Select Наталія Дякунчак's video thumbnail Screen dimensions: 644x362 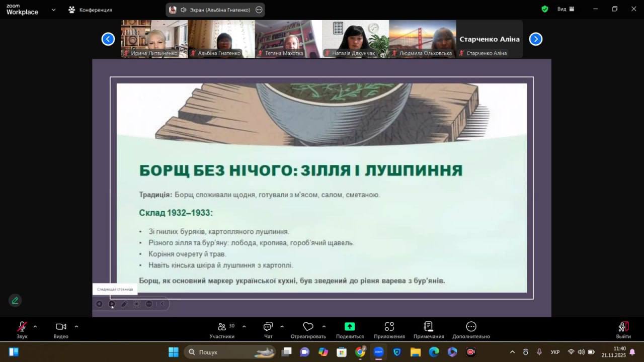[x=355, y=39]
